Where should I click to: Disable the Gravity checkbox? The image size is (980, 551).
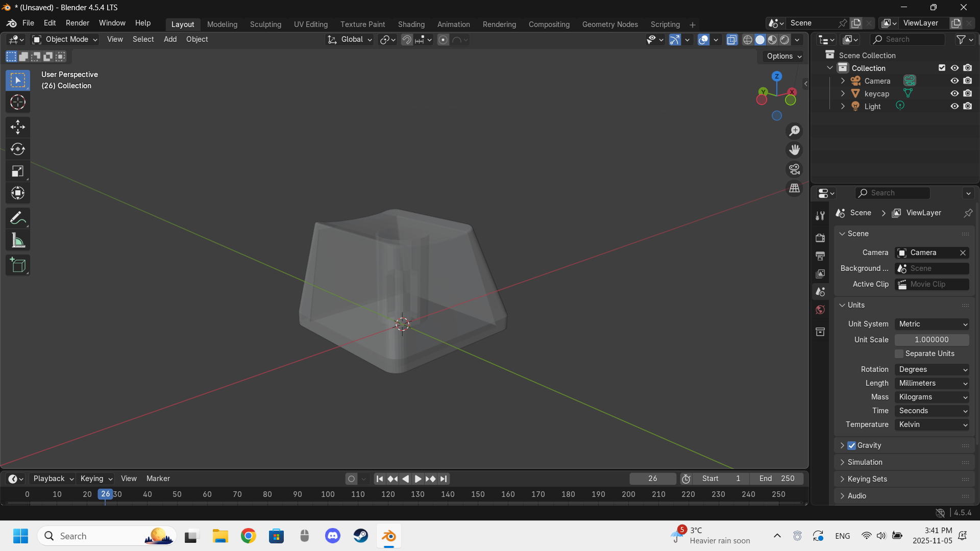tap(851, 445)
